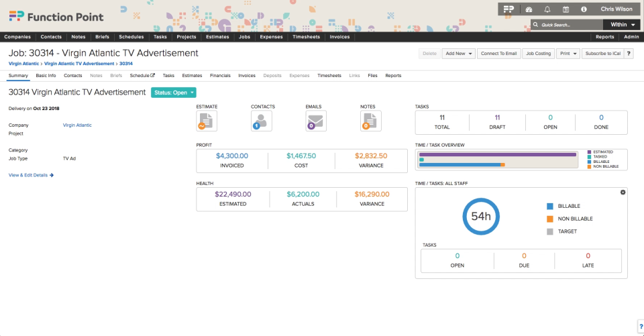Open the Admin menu
The image size is (644, 336).
[x=631, y=37]
